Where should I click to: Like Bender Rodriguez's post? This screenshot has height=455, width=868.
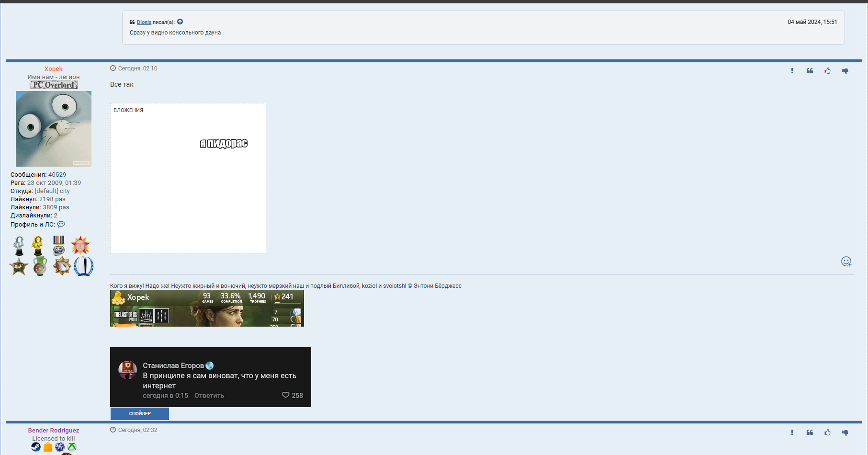click(x=827, y=432)
